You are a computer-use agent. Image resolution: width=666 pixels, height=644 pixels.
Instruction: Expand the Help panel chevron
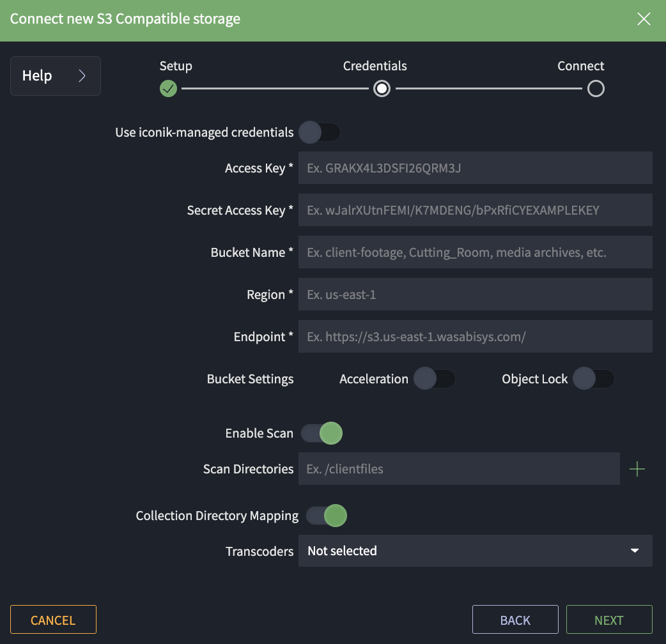[82, 76]
